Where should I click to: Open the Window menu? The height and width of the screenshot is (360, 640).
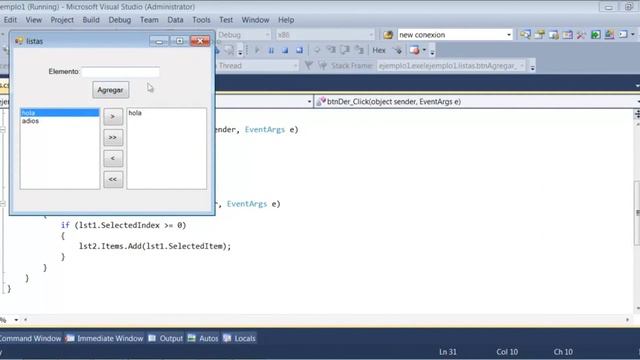[x=255, y=20]
